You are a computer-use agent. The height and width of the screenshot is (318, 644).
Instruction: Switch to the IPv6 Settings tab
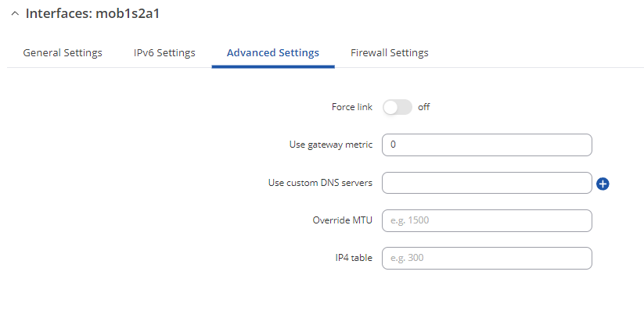(x=164, y=53)
